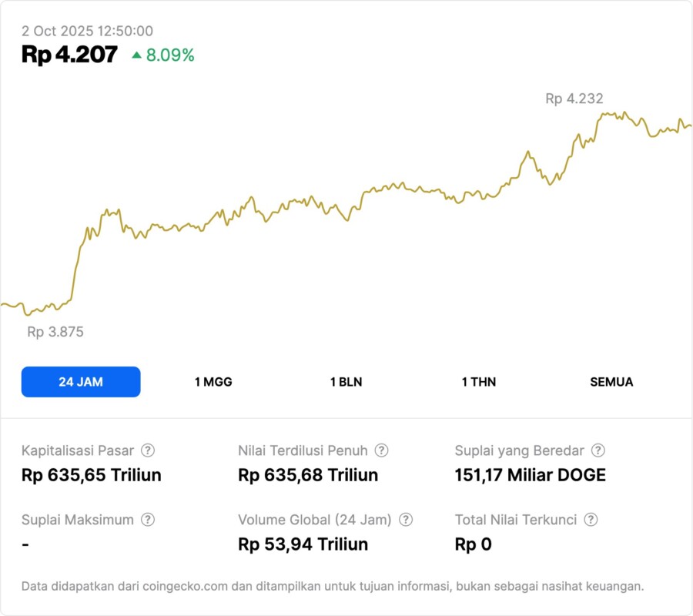
Task: Click the Rp 4.232 high price label
Action: [x=574, y=99]
